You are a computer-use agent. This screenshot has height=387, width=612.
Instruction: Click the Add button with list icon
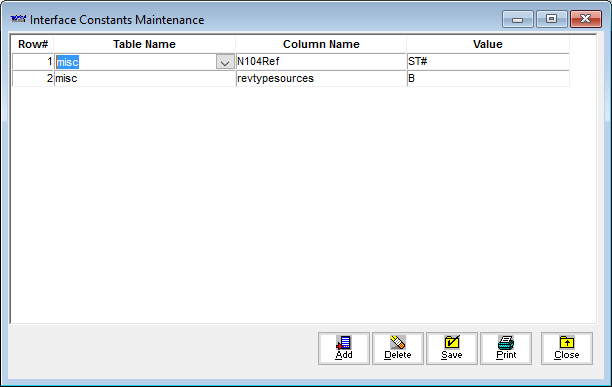[343, 348]
